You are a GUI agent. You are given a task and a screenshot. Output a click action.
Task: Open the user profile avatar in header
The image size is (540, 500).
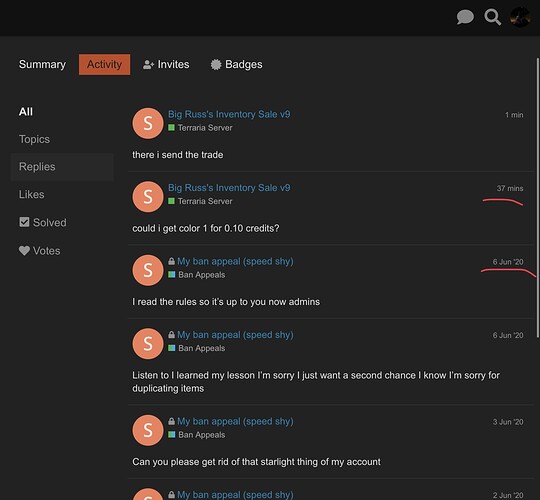point(520,17)
